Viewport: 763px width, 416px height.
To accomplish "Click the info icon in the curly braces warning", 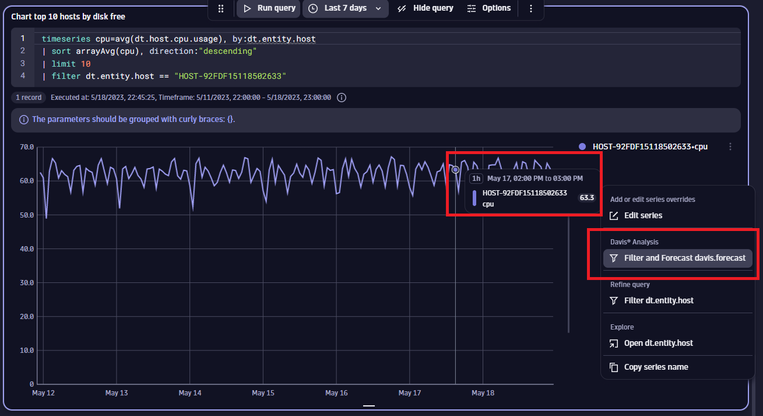I will [23, 119].
